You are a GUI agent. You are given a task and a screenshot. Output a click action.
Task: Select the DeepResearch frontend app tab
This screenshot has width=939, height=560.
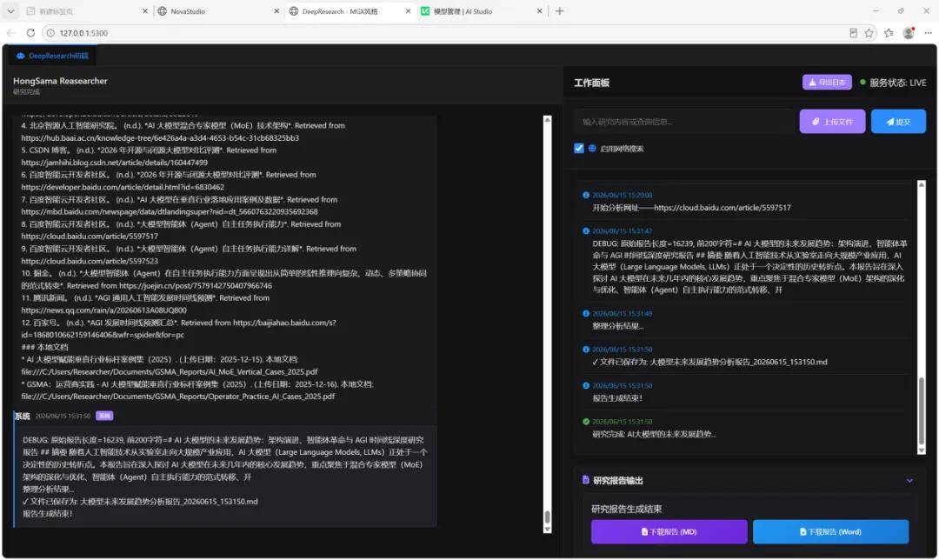point(52,56)
